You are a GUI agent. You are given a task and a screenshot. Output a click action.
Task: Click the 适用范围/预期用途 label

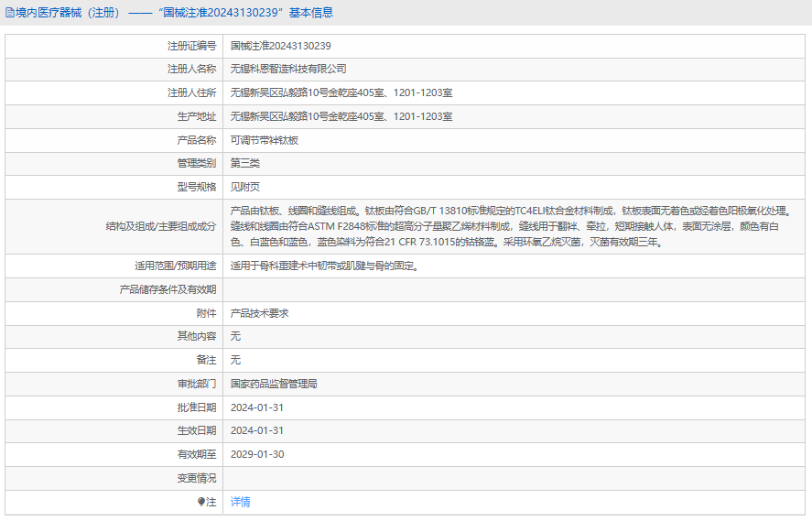tap(176, 266)
